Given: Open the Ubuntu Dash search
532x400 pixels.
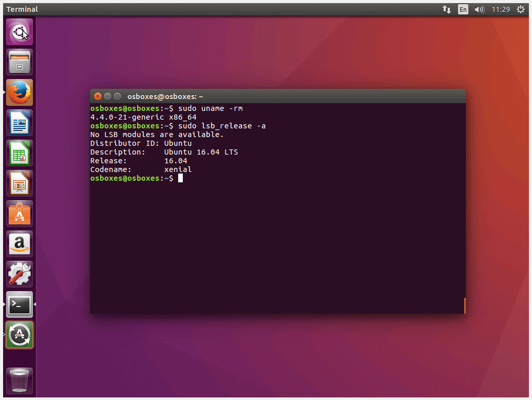Looking at the screenshot, I should point(19,31).
